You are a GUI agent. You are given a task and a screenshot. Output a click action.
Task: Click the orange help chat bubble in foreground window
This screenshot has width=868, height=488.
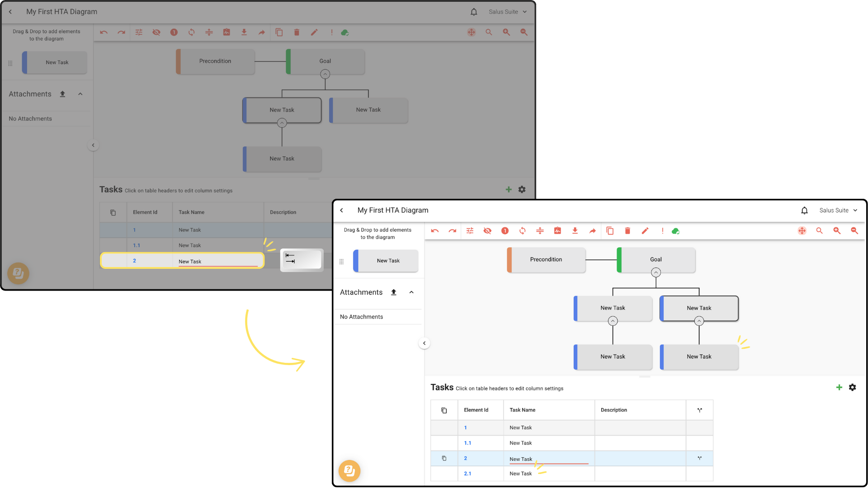pyautogui.click(x=349, y=471)
